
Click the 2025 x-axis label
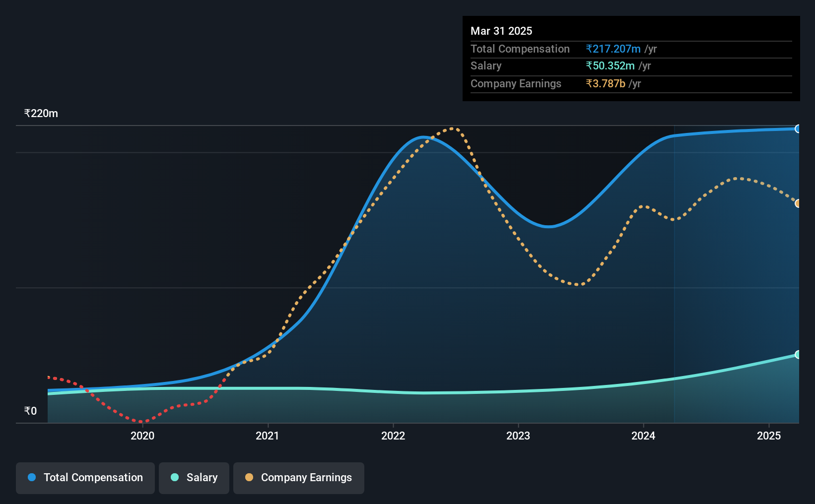(x=769, y=436)
